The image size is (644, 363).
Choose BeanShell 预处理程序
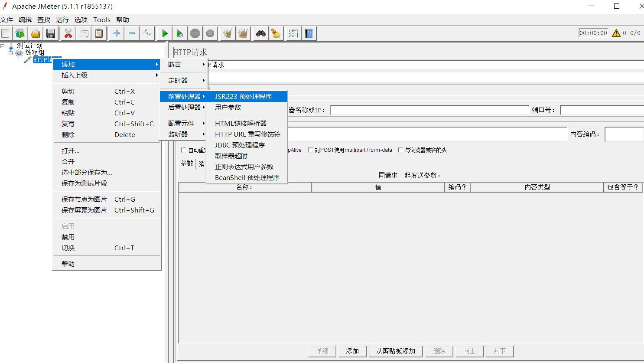tap(247, 177)
